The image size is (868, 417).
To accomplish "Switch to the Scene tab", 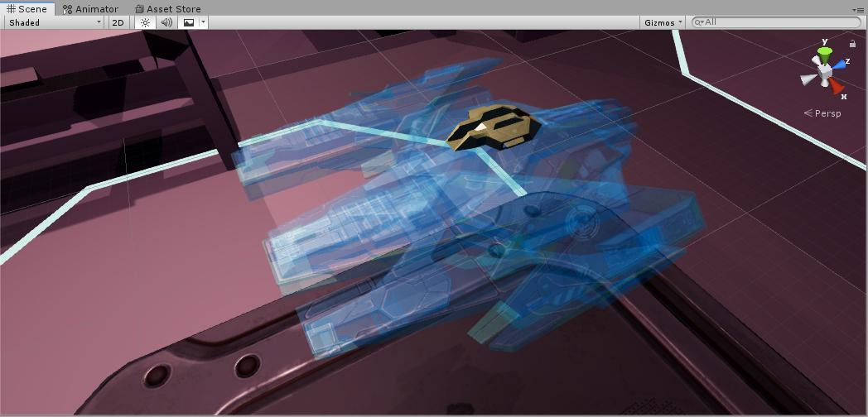I will 27,9.
